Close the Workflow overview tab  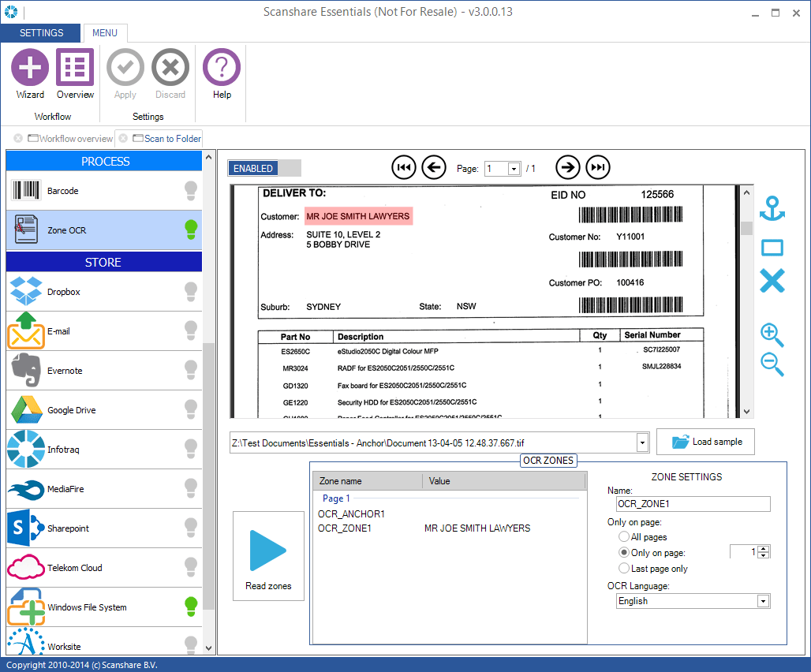pyautogui.click(x=18, y=139)
